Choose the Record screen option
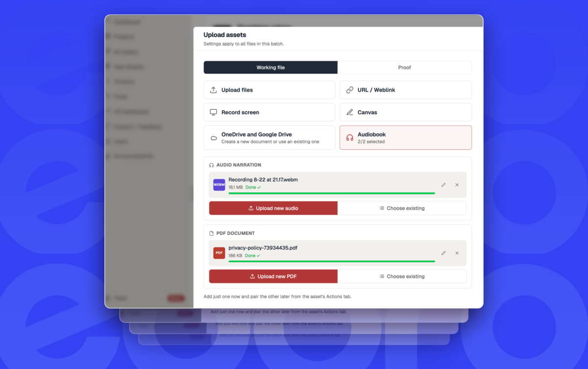The height and width of the screenshot is (369, 588). click(x=269, y=112)
